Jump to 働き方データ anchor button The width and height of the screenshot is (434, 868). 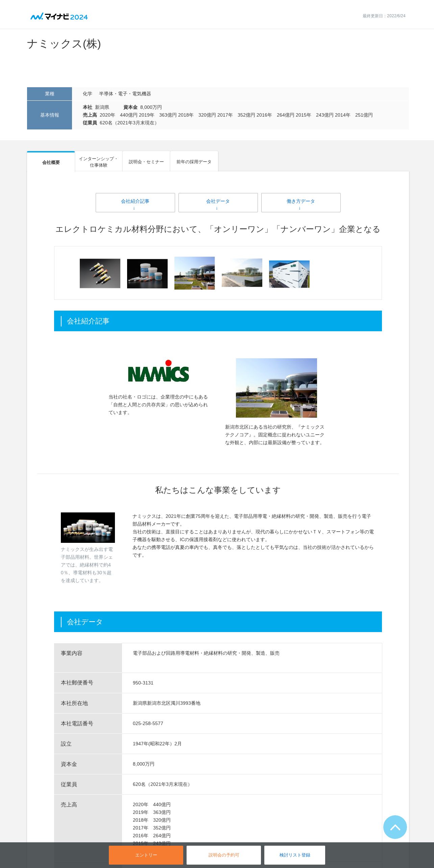301,202
